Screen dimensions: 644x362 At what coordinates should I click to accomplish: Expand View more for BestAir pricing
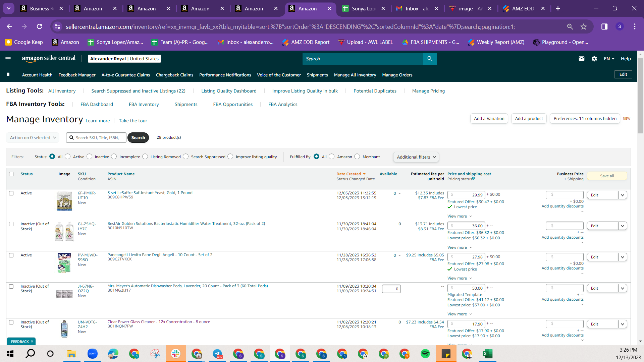(460, 247)
